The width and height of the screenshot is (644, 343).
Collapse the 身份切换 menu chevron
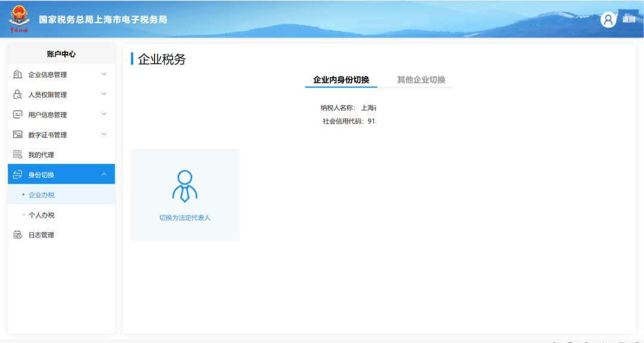click(104, 175)
